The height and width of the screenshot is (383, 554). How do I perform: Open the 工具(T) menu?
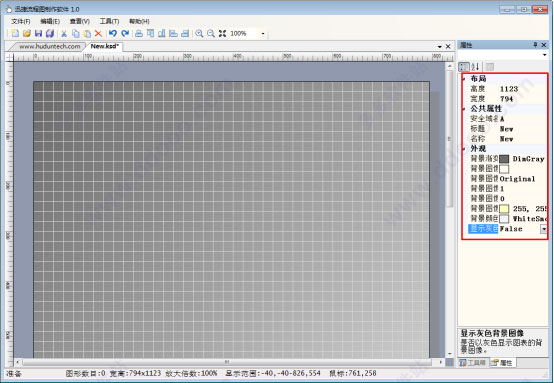pos(109,21)
